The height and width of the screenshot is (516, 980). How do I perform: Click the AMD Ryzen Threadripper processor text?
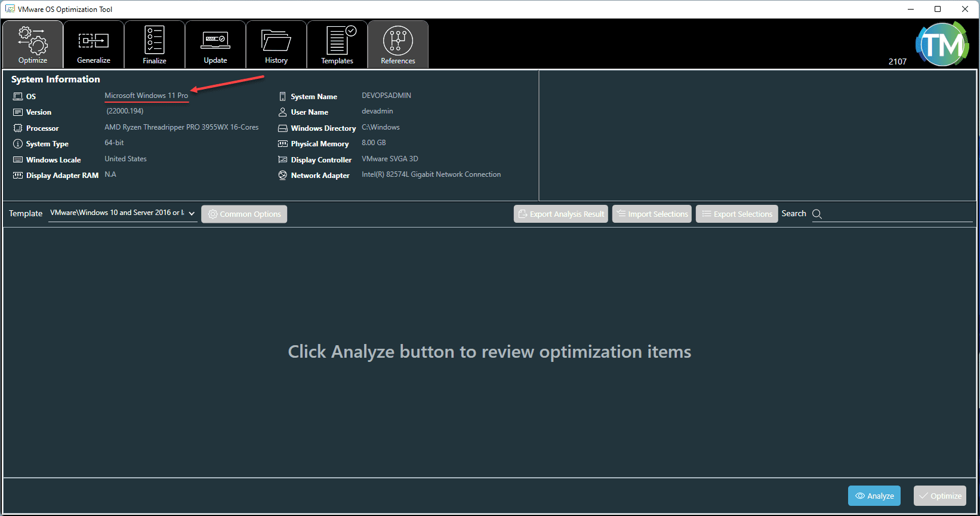(181, 127)
